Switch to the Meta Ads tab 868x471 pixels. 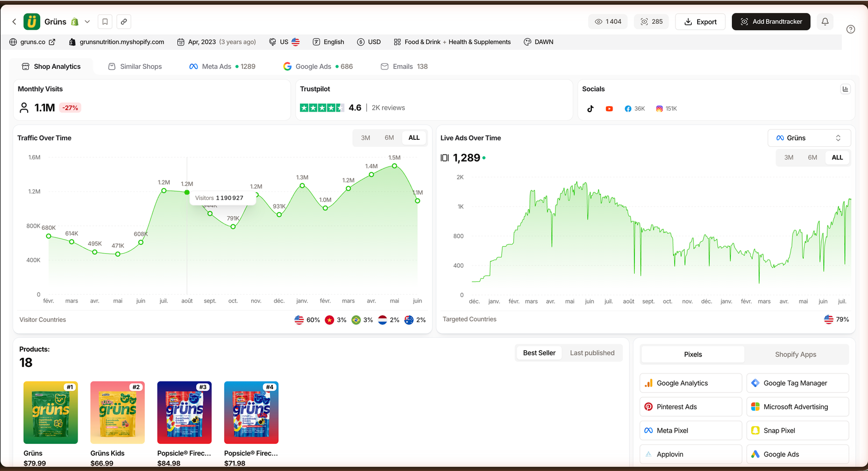[x=222, y=67]
